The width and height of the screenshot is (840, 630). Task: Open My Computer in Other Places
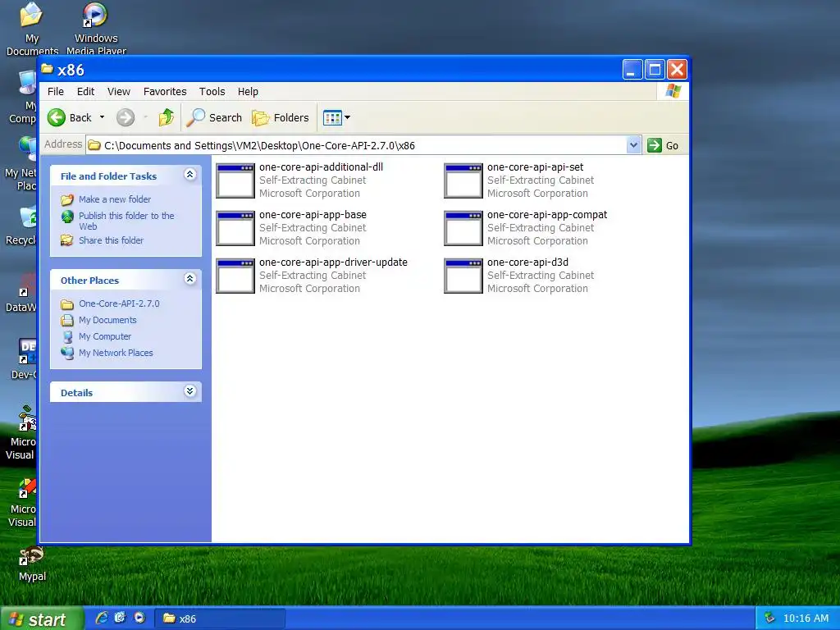105,336
